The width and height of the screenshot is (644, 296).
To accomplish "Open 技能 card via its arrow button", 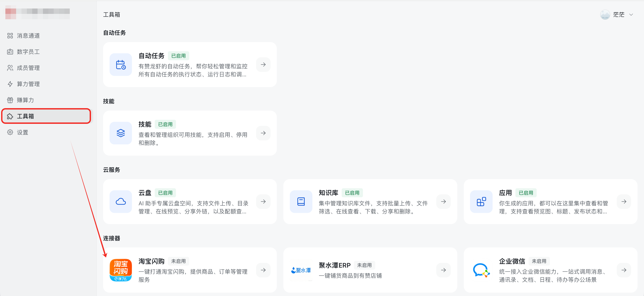I will 263,133.
